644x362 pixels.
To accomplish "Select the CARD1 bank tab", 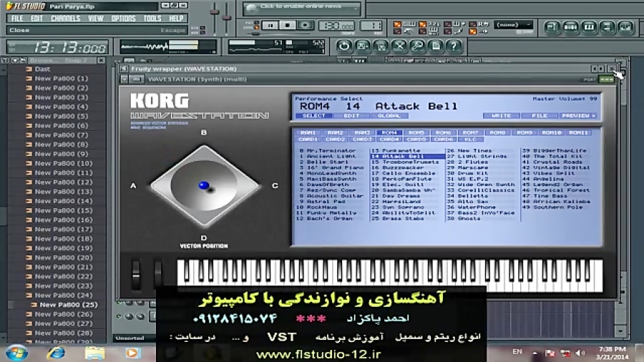I will pos(308,139).
